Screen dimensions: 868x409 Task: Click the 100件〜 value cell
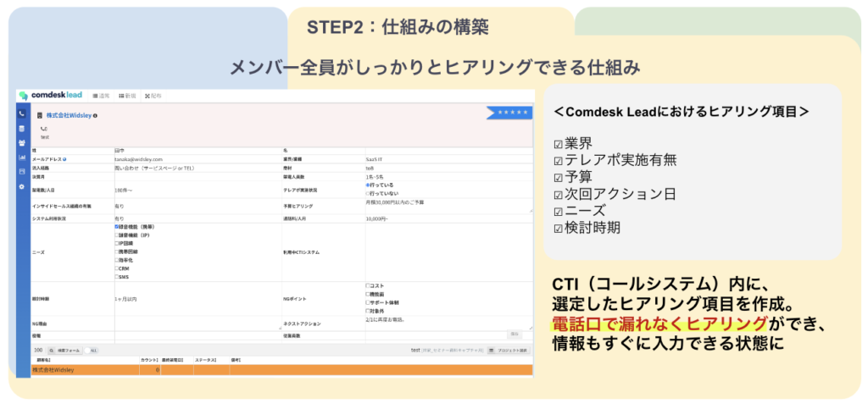click(x=124, y=190)
